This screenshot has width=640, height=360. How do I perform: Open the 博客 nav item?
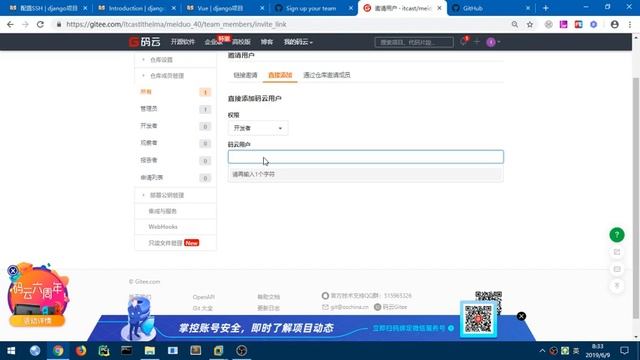coord(267,42)
